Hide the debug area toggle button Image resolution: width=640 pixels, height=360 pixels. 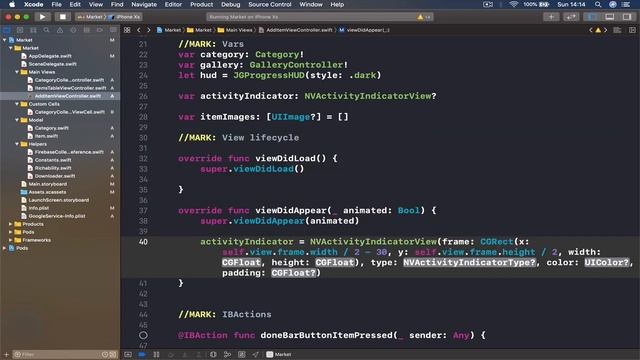click(128, 355)
